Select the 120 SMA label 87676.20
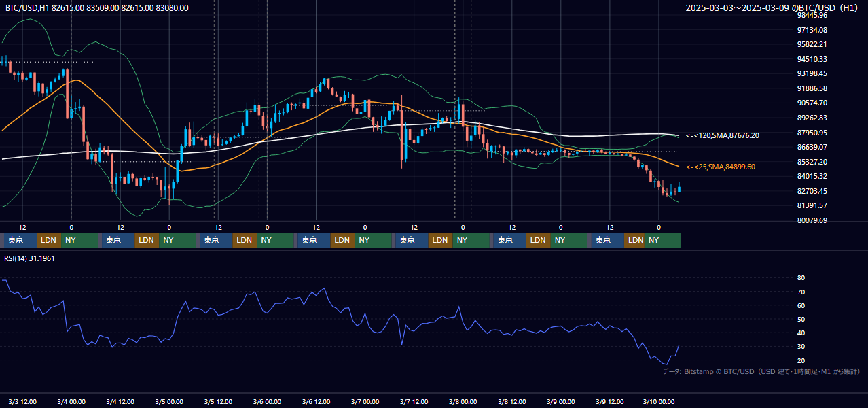868x408 pixels. pyautogui.click(x=723, y=135)
